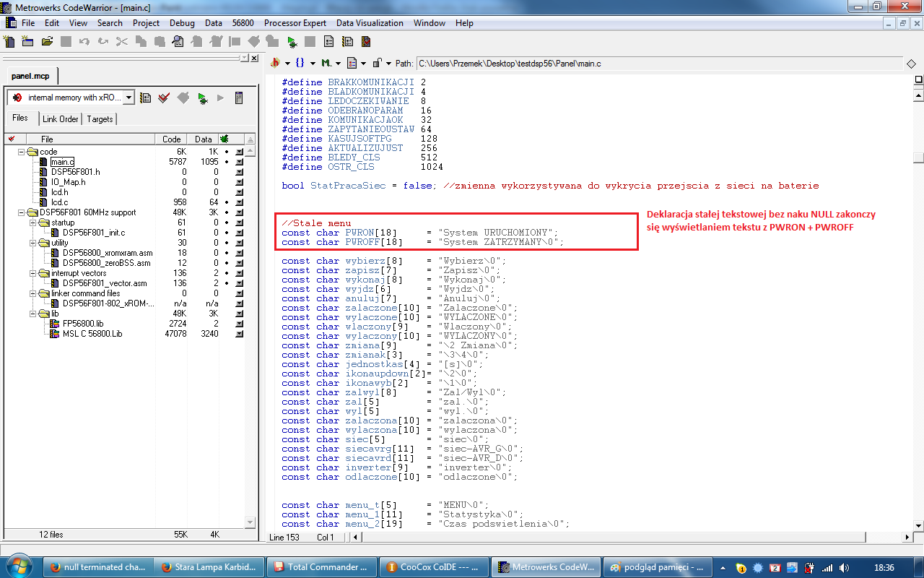Click the file lock icon in editor toolbar
Screen dimensions: 924x578
[x=377, y=64]
